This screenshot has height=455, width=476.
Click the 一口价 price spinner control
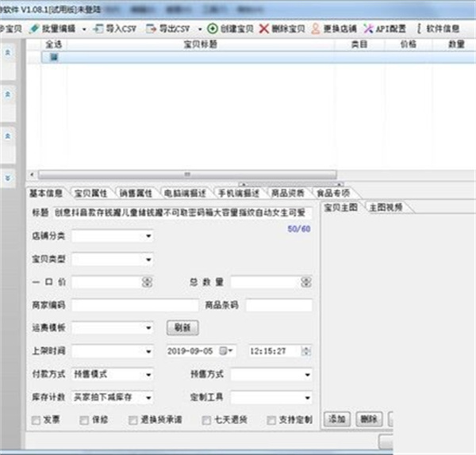(147, 281)
